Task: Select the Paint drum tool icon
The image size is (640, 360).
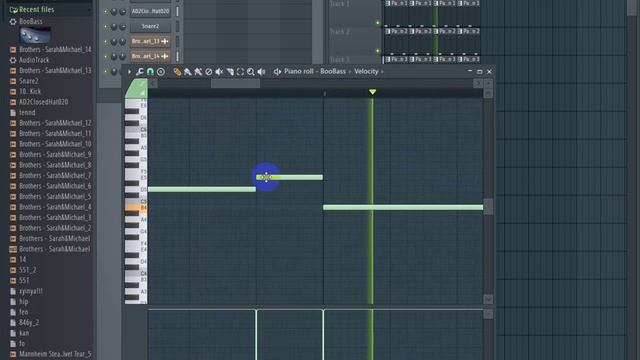Action: point(198,72)
